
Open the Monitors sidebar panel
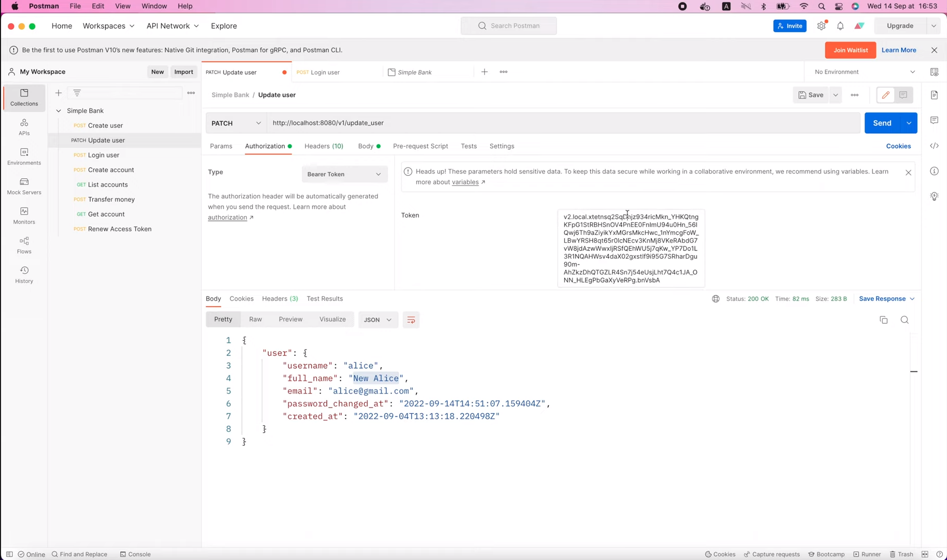click(x=24, y=216)
